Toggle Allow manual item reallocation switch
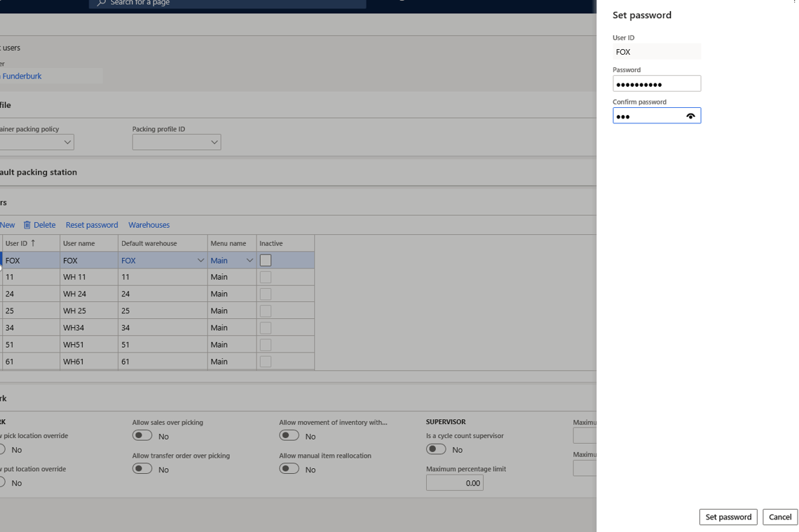This screenshot has width=799, height=532. [x=289, y=469]
